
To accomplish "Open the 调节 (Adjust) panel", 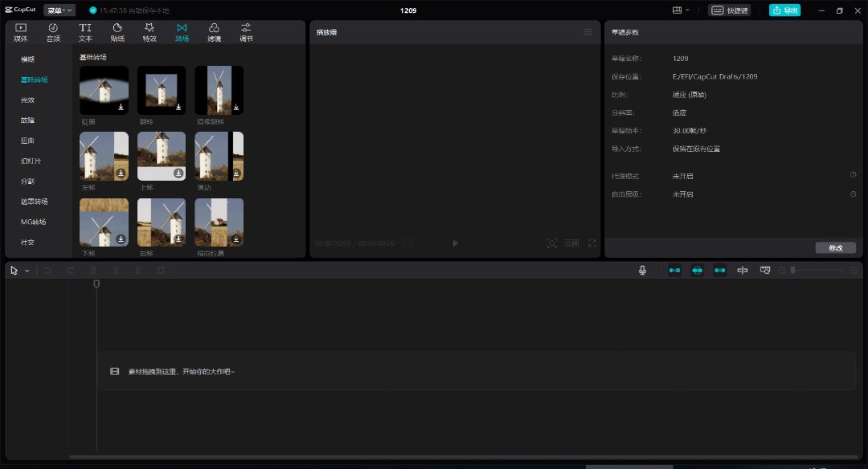I will [x=246, y=32].
